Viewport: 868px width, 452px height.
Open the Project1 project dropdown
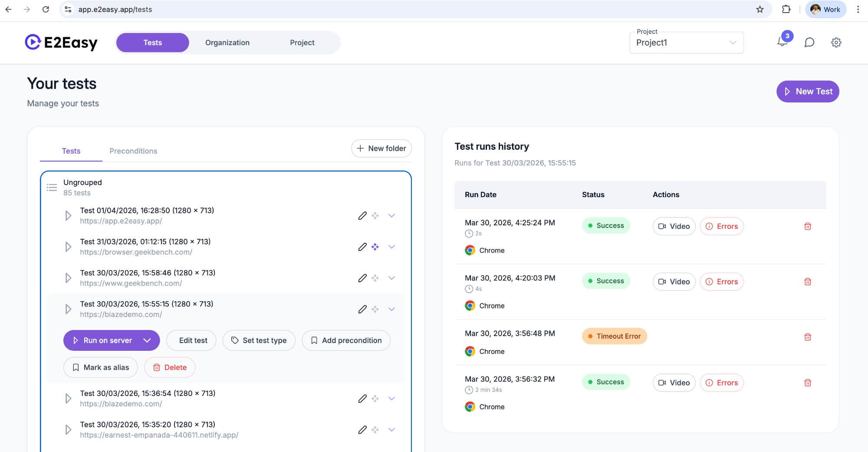(686, 43)
